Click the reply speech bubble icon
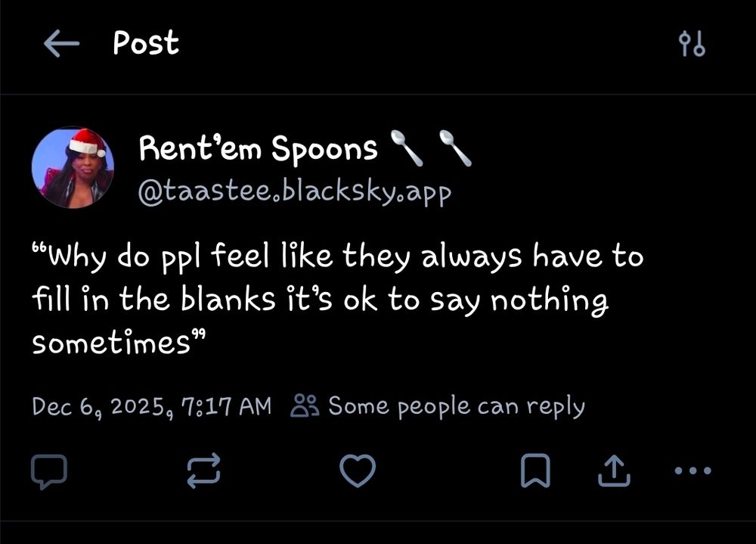This screenshot has width=756, height=544. (x=49, y=471)
